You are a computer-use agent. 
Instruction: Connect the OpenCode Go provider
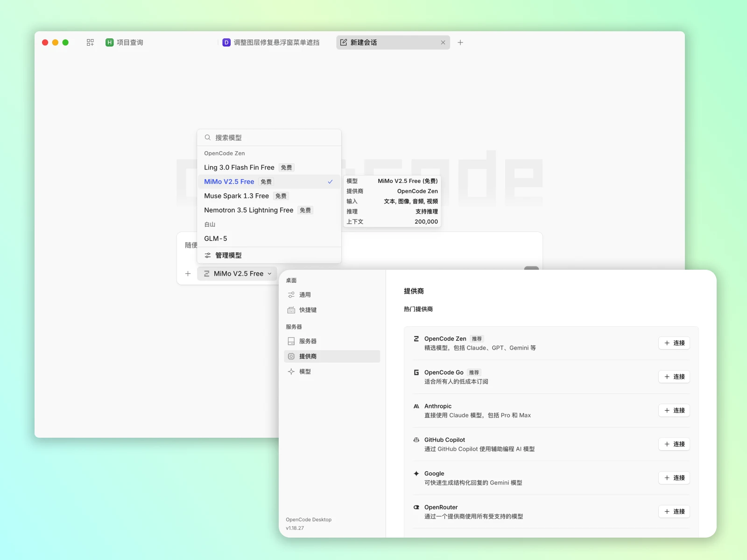(x=674, y=377)
